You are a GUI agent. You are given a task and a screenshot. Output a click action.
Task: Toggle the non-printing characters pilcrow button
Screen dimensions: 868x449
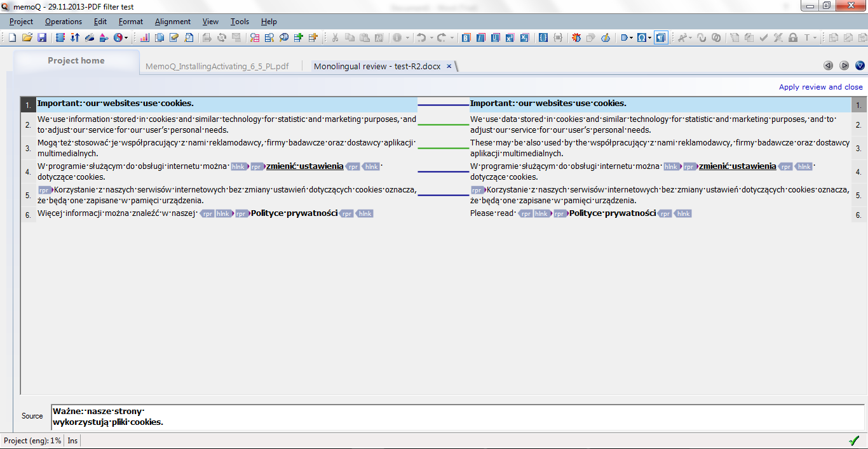[x=661, y=37]
